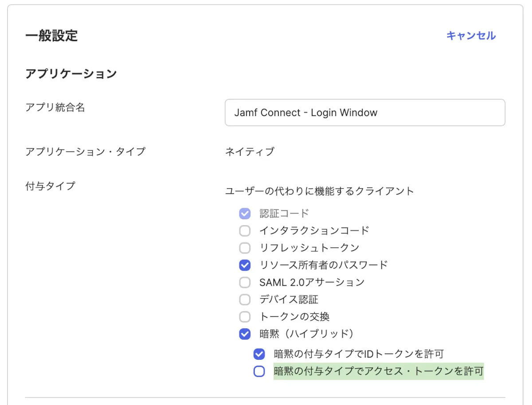Viewport: 532px width, 405px height.
Task: Disable the IDトークンを許可 checkbox
Action: pos(259,354)
